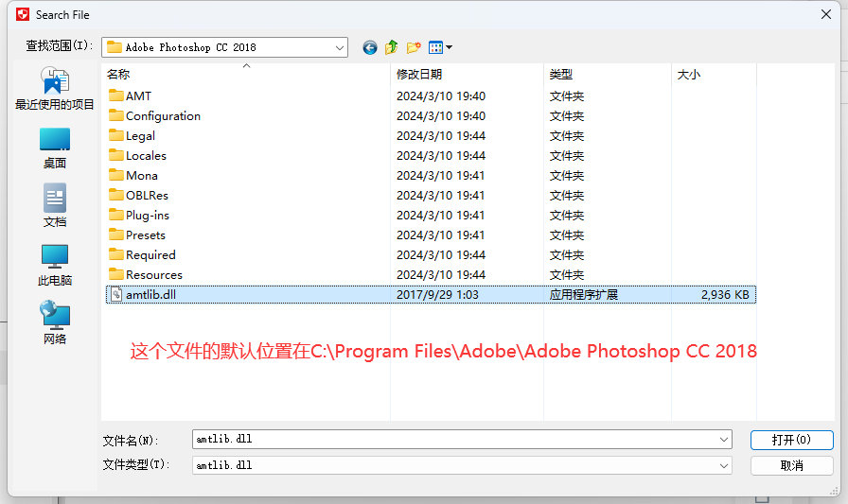Open the view menu icon
The height and width of the screenshot is (504, 848).
(435, 47)
